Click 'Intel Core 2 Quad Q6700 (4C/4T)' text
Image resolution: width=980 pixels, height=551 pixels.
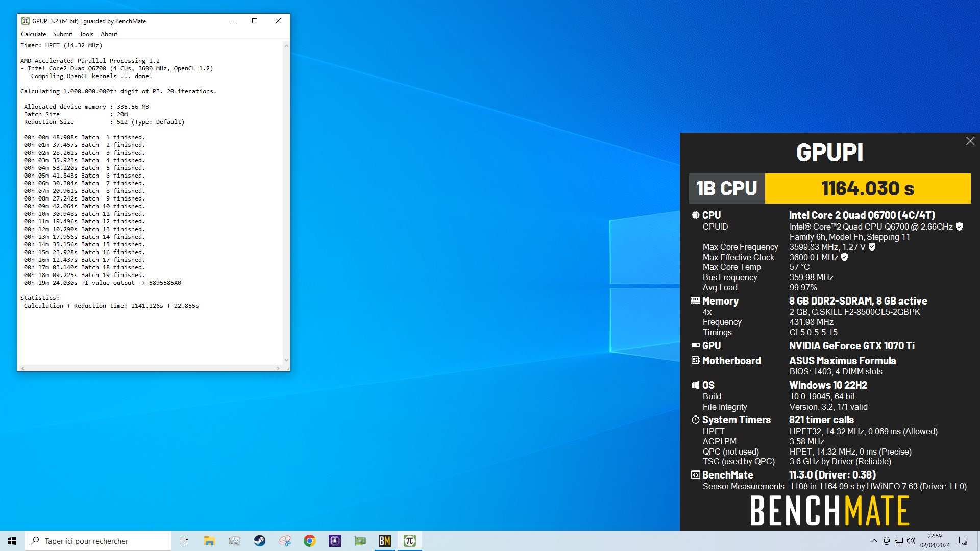(x=862, y=215)
